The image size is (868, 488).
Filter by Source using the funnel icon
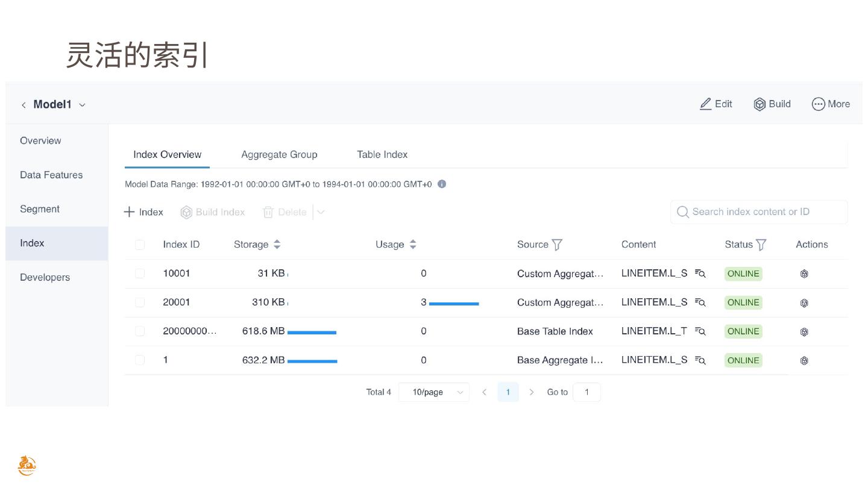click(557, 245)
